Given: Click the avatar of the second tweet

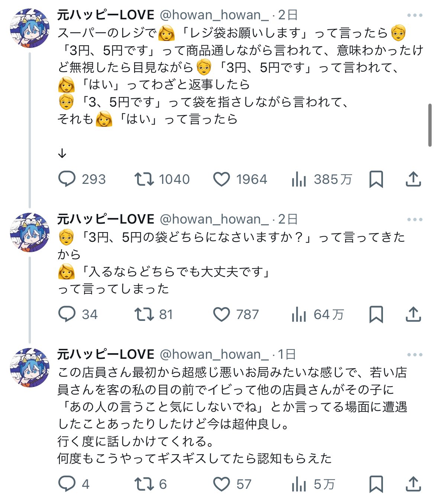Looking at the screenshot, I should (x=30, y=233).
